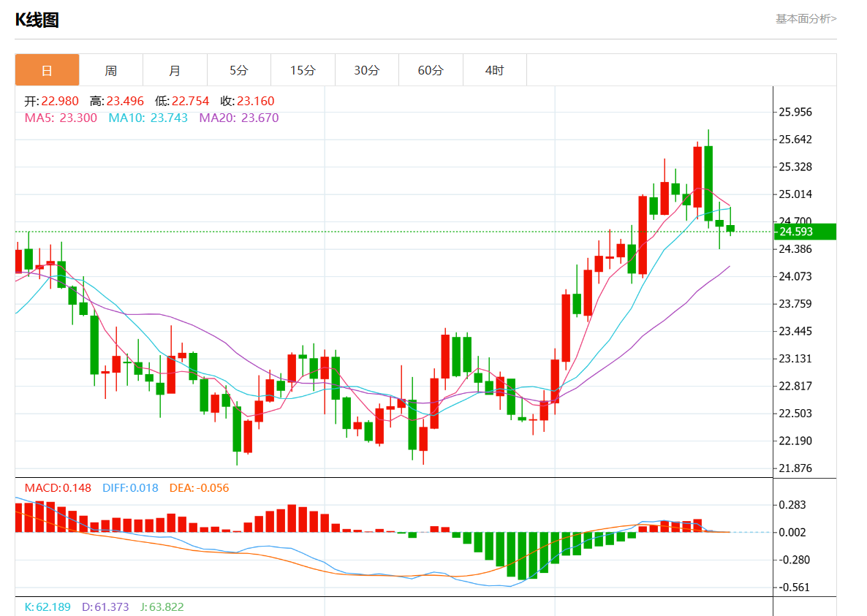This screenshot has height=616, width=867.
Task: Click the D:61.373 KDJ label
Action: click(105, 607)
